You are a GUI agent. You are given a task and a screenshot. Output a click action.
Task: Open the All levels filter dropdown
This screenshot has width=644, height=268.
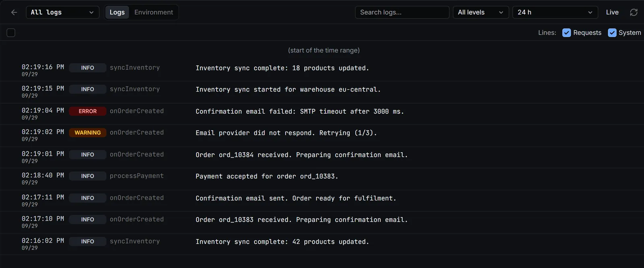[x=481, y=12]
